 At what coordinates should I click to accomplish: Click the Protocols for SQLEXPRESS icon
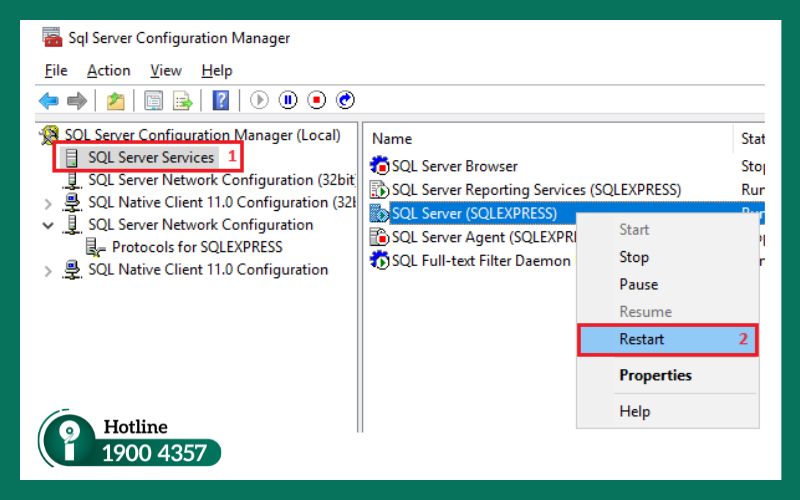coord(95,247)
